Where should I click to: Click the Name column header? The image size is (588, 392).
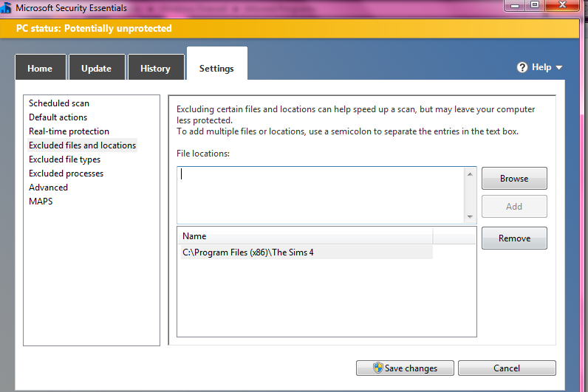pos(305,236)
